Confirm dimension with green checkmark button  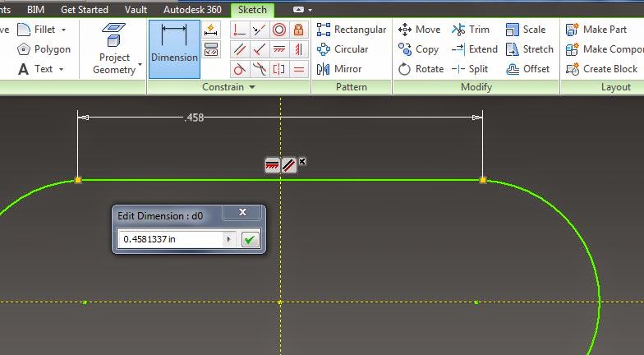[x=250, y=240]
